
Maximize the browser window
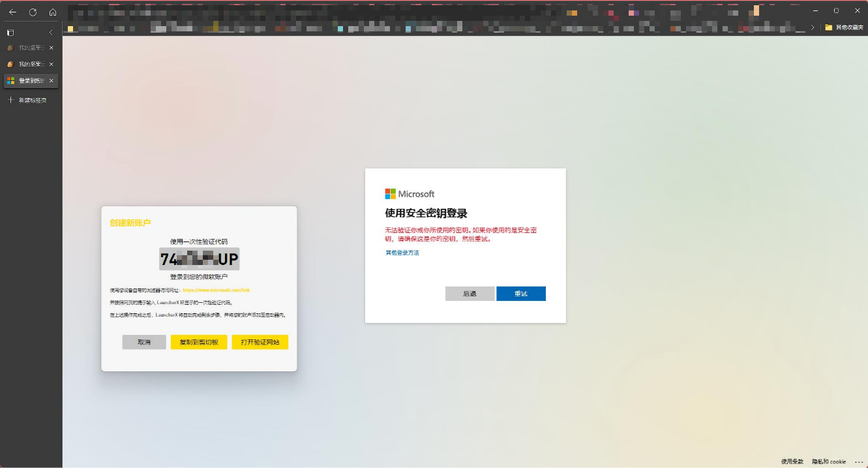click(x=837, y=11)
